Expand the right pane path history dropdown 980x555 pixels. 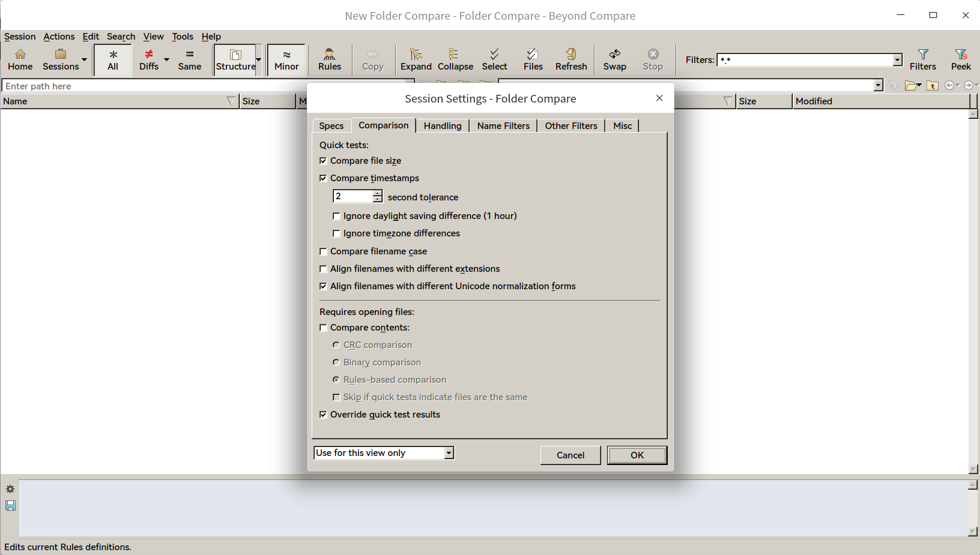pyautogui.click(x=879, y=86)
